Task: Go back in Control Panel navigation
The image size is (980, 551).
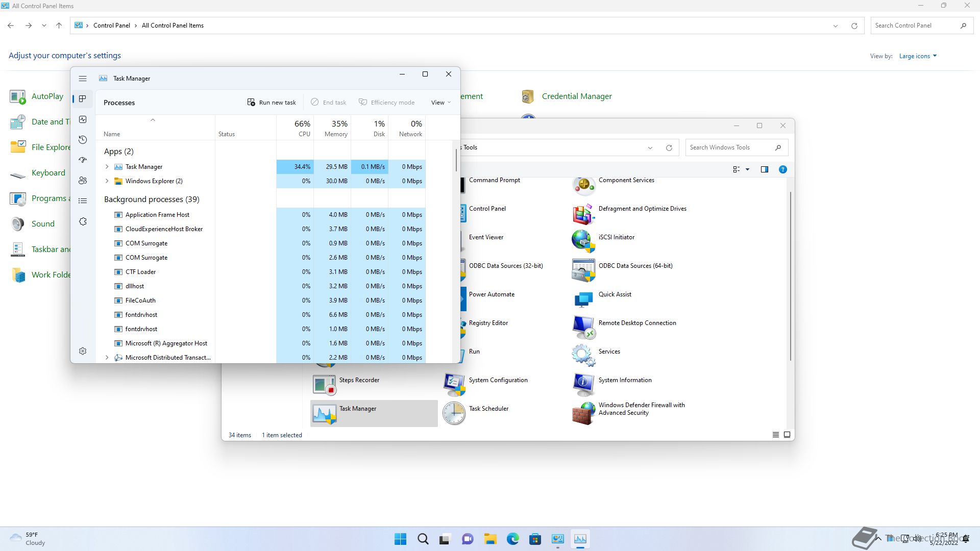Action: coord(11,26)
